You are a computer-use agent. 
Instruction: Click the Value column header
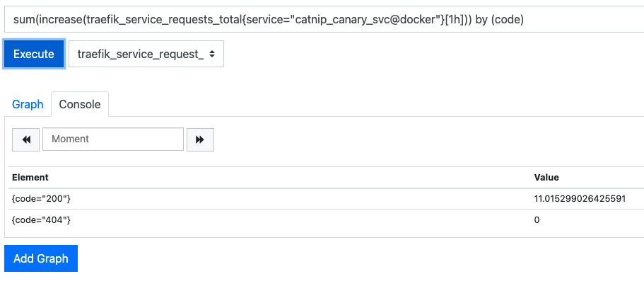click(x=546, y=178)
